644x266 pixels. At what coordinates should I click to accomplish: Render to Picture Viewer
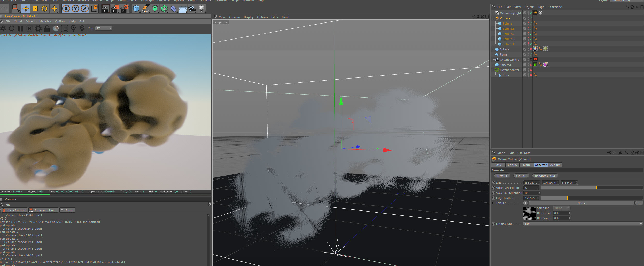pos(115,9)
